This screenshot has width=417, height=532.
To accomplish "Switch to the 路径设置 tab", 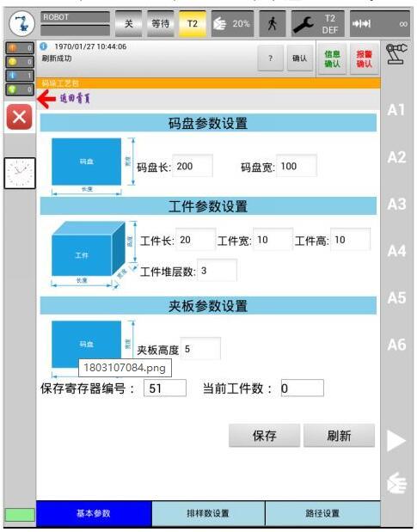I will pos(322,513).
